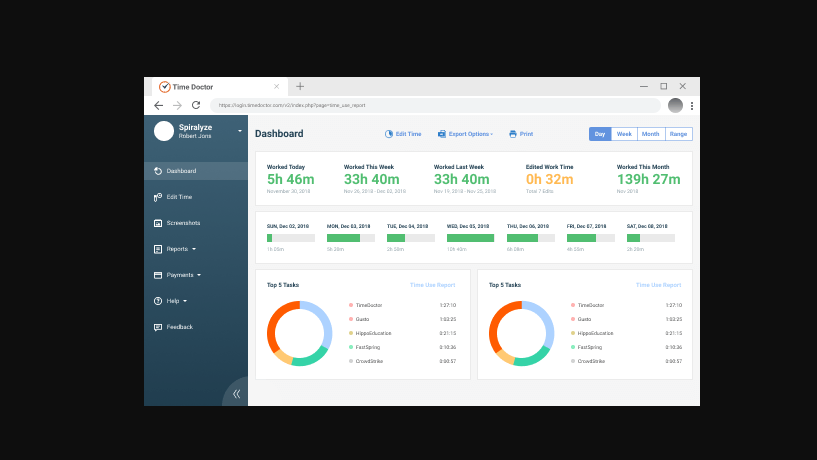Click the Feedback chat icon

coord(158,327)
